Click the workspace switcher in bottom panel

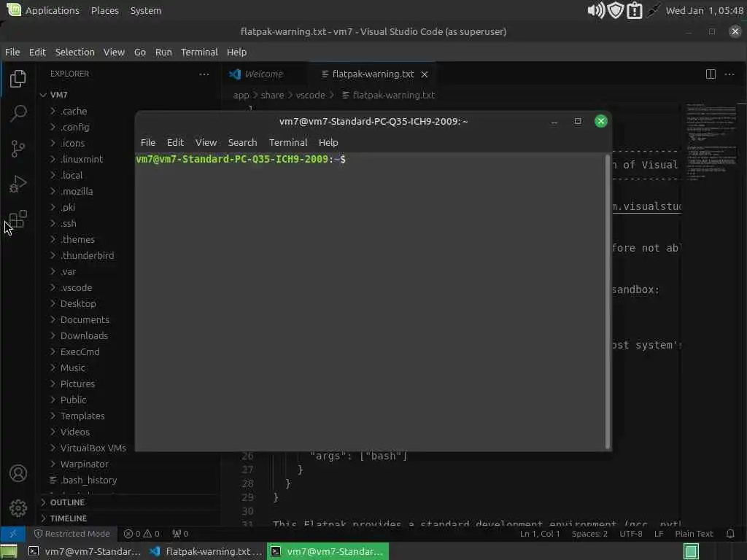(x=691, y=551)
